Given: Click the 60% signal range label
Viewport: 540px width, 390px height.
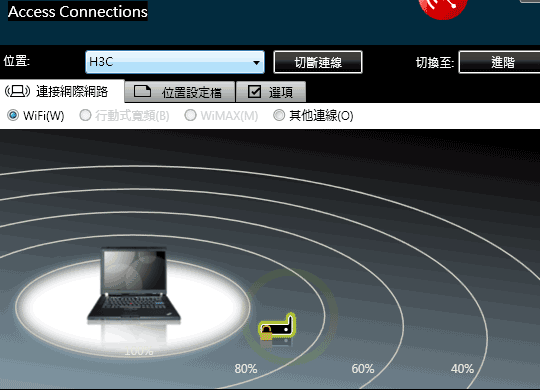Looking at the screenshot, I should click(x=363, y=369).
